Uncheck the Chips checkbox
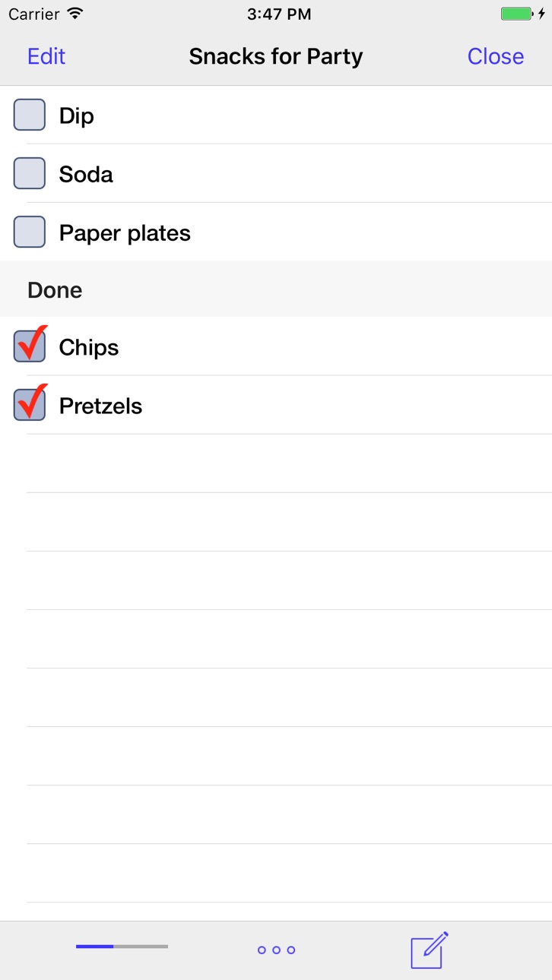Image resolution: width=552 pixels, height=980 pixels. (x=30, y=344)
